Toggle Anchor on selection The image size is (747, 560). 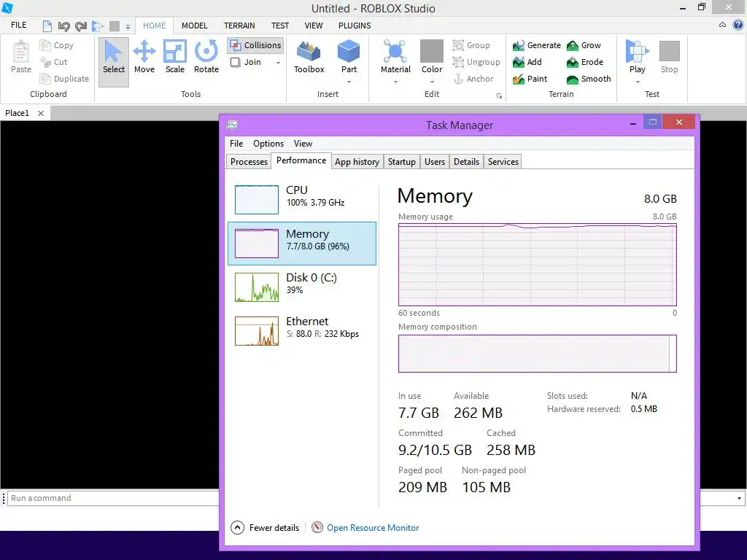tap(473, 79)
